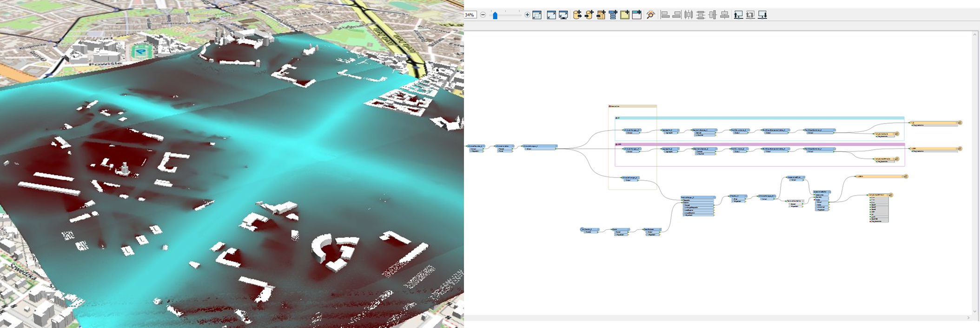Open the feature inspector magnifier icon
This screenshot has width=980, height=328.
[651, 15]
